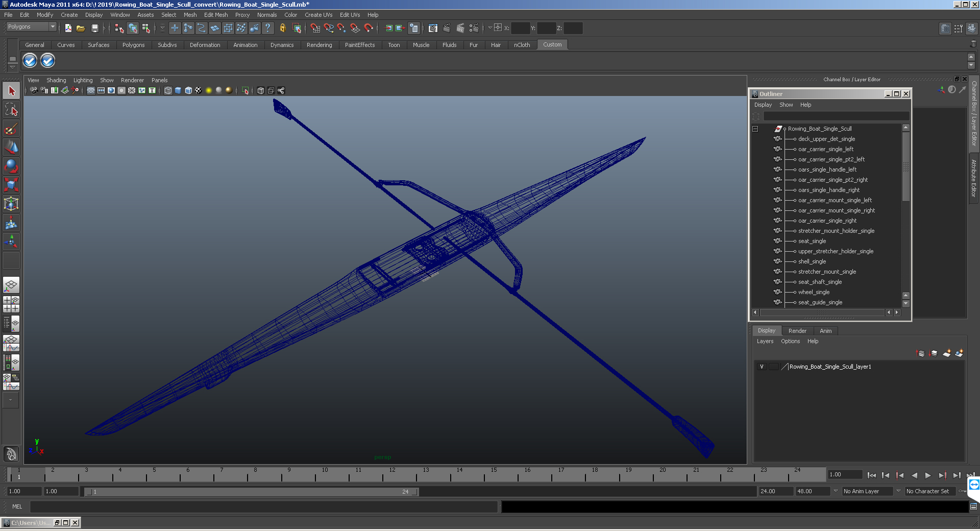This screenshot has width=980, height=531.
Task: Play the animation forwards
Action: [x=928, y=475]
